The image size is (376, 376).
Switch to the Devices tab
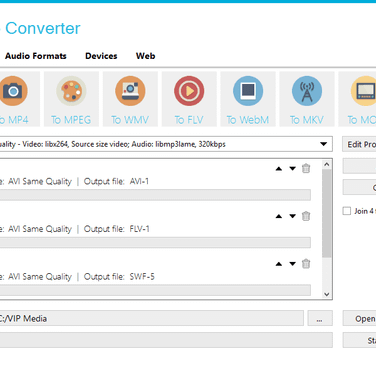coord(101,56)
